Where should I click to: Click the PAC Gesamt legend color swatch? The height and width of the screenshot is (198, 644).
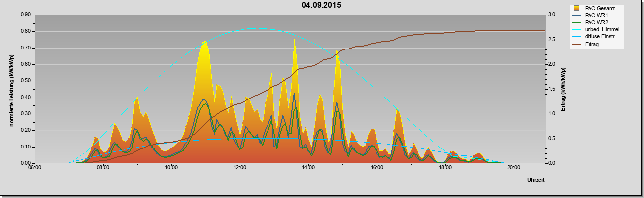click(576, 8)
